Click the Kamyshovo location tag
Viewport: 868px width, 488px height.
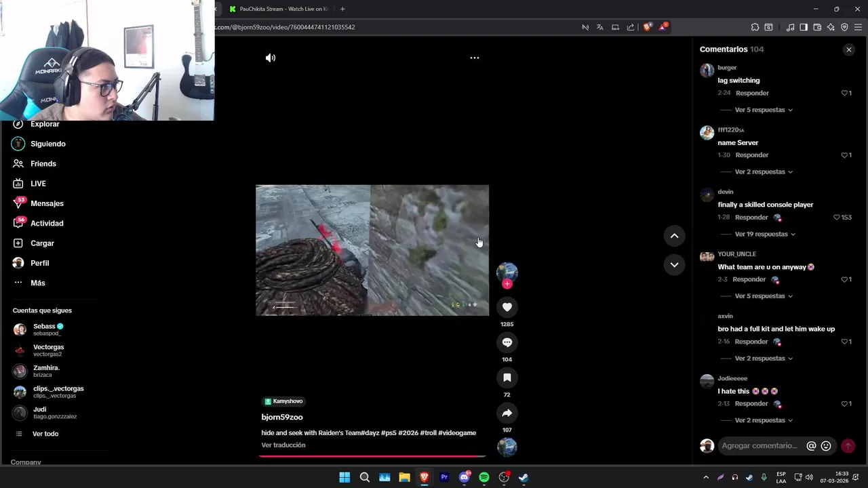pos(283,401)
